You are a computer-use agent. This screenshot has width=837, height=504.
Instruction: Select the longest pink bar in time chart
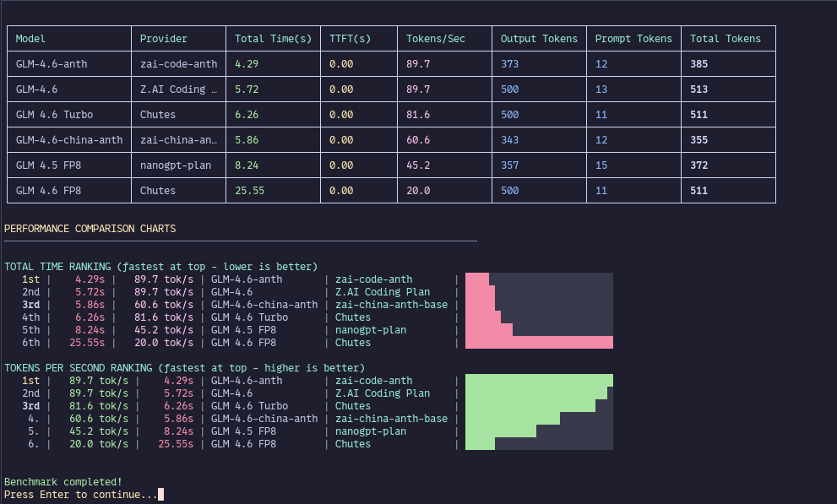539,342
